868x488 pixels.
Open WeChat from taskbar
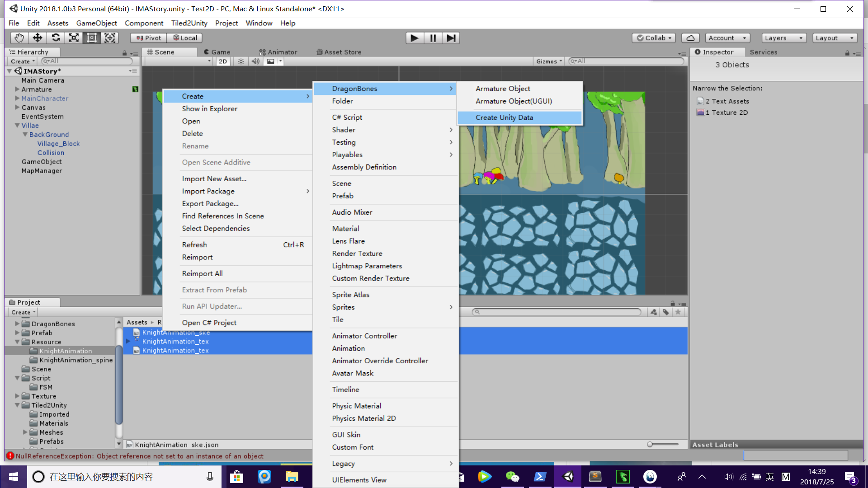pos(512,477)
